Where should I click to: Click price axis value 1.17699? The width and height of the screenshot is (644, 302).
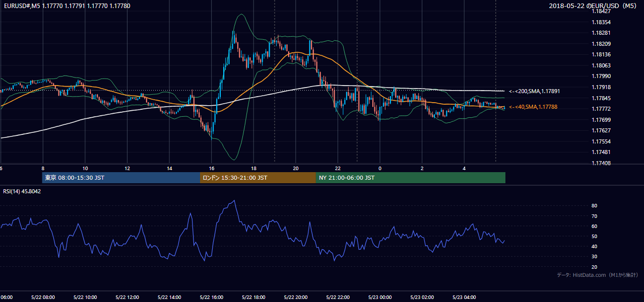[x=601, y=120]
